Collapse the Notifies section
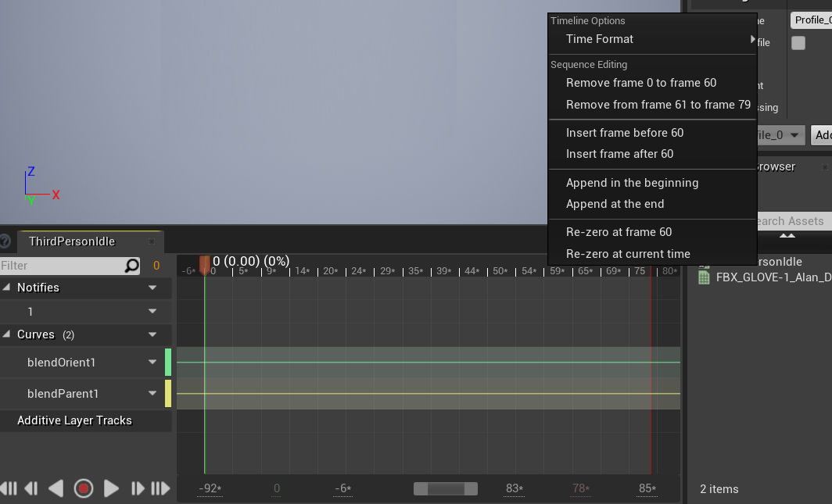 click(x=6, y=287)
